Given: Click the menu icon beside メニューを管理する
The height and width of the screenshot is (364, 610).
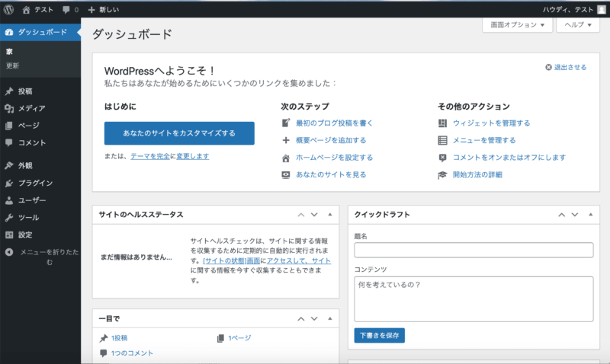Looking at the screenshot, I should (443, 140).
